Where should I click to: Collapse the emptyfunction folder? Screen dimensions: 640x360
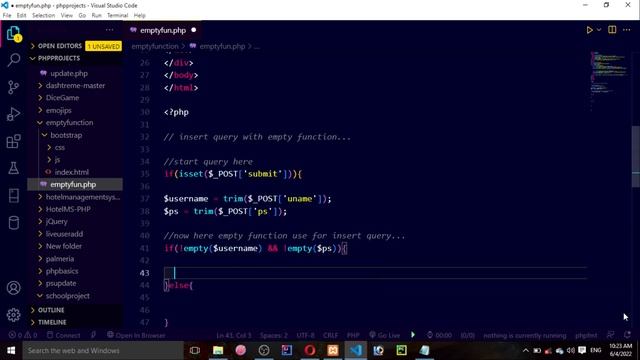69,122
